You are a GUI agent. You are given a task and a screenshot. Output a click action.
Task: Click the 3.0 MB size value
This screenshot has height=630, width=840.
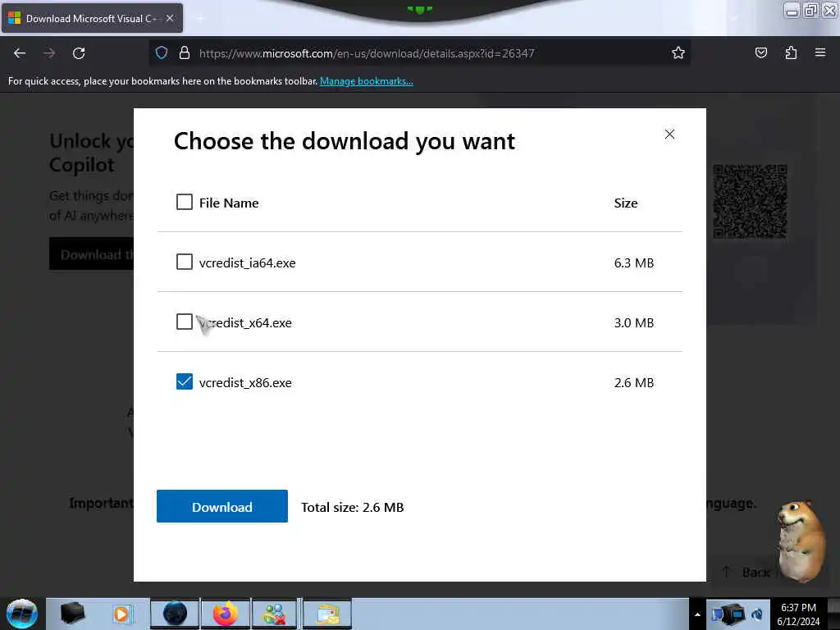634,323
